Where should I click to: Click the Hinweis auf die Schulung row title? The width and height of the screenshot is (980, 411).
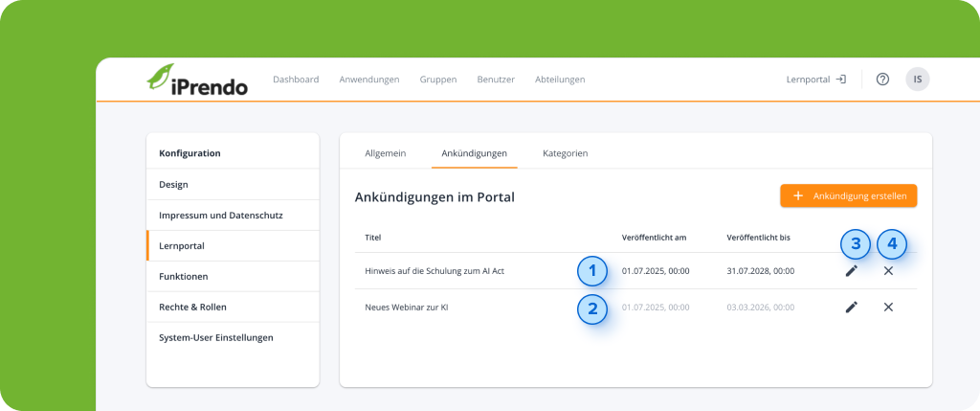pos(434,271)
